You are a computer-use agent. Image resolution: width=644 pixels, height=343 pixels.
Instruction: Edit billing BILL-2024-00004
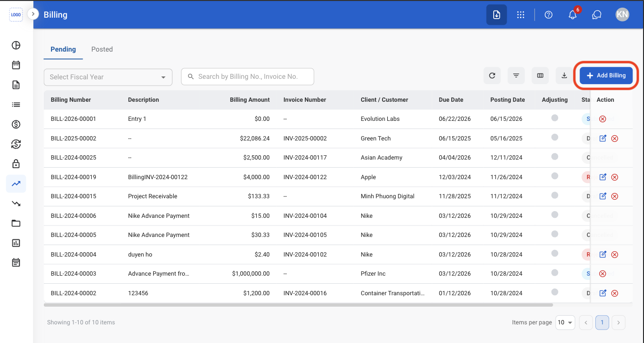point(602,255)
